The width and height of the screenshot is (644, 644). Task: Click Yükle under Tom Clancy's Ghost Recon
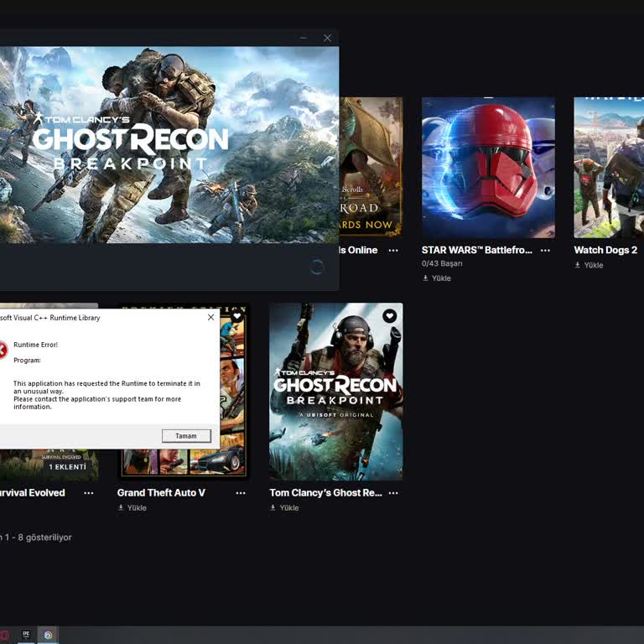pos(284,507)
